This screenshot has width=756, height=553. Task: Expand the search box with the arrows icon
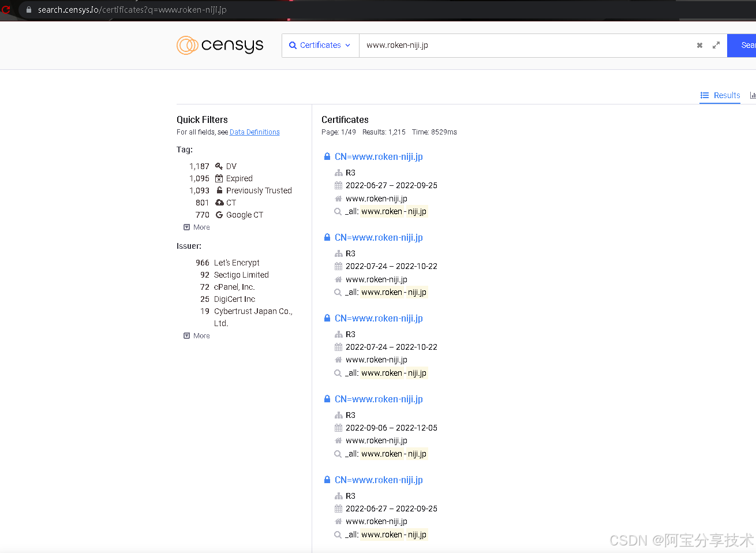pyautogui.click(x=716, y=45)
